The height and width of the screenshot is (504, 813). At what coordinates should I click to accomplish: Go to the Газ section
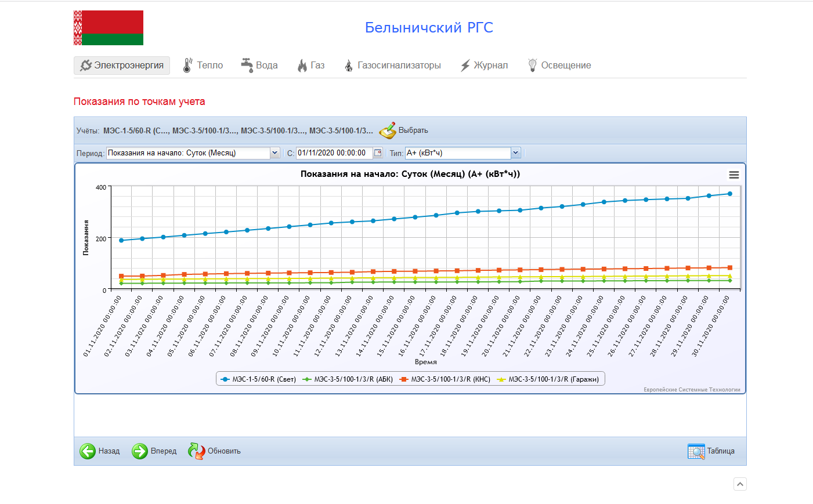pyautogui.click(x=311, y=66)
